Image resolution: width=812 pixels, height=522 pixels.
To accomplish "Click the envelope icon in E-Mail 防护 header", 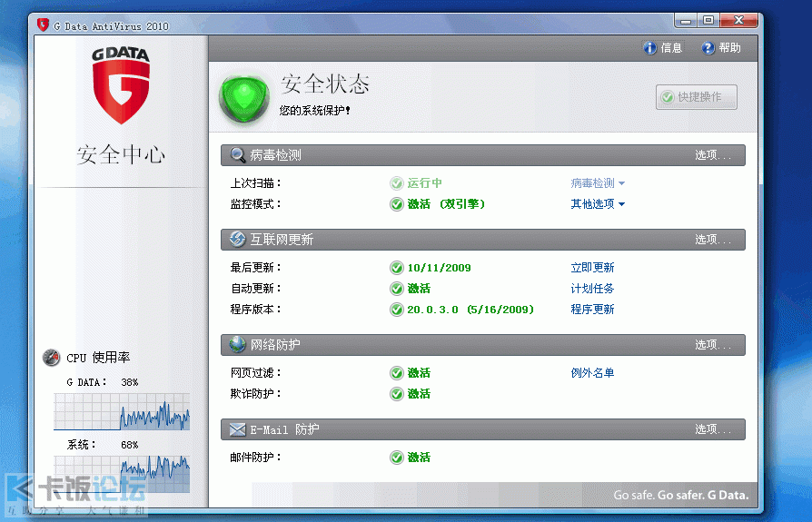I will pyautogui.click(x=238, y=429).
